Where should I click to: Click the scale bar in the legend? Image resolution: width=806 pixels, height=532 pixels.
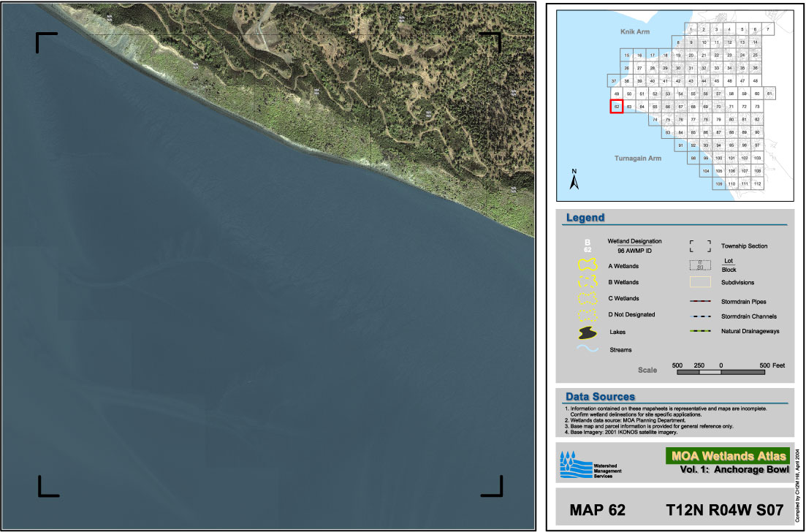click(x=721, y=373)
